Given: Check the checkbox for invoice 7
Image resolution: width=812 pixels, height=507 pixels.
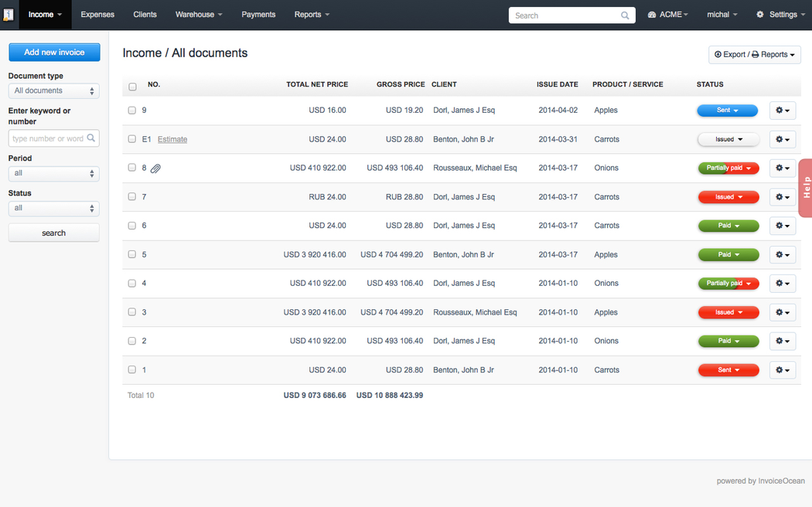Looking at the screenshot, I should click(x=132, y=197).
